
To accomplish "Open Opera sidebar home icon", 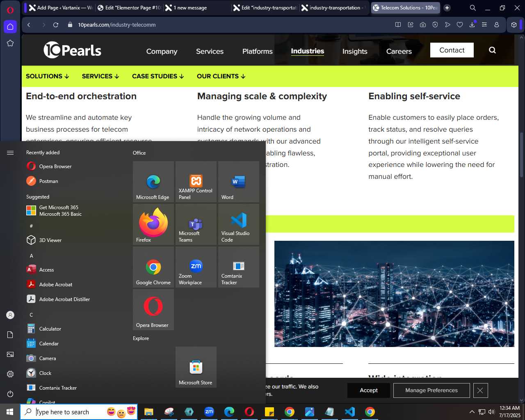I will (10, 27).
